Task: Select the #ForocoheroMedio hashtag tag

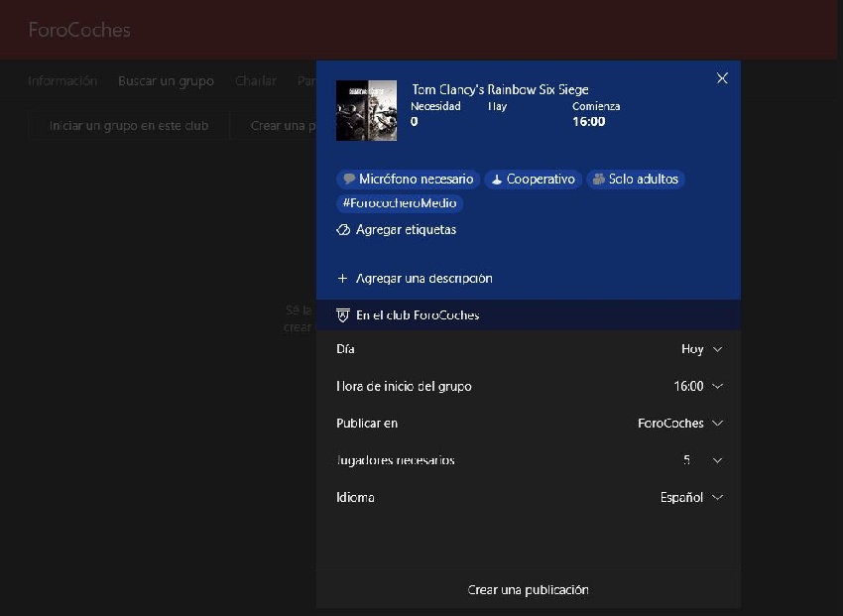Action: click(x=400, y=203)
